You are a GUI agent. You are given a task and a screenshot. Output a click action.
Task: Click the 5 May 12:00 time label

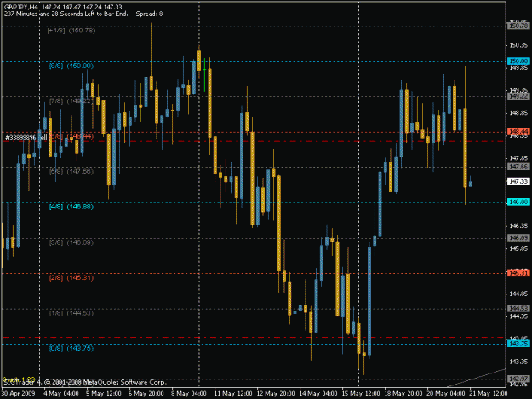point(104,394)
